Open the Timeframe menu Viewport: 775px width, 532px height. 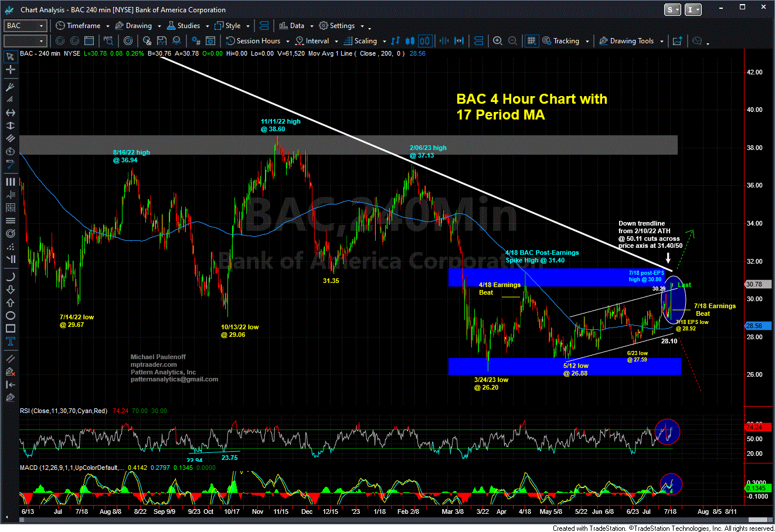point(78,26)
